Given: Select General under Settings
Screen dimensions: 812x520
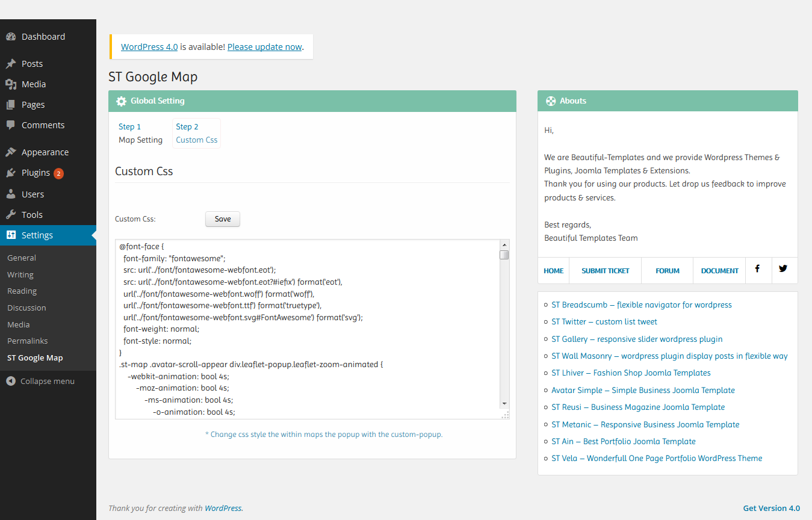Looking at the screenshot, I should click(22, 258).
